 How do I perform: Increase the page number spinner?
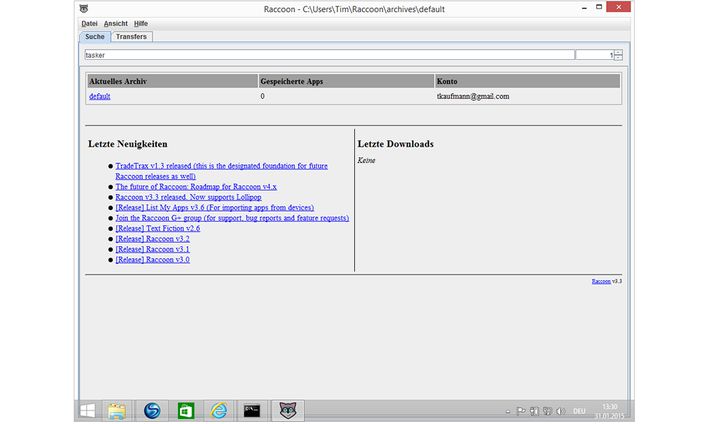click(618, 52)
